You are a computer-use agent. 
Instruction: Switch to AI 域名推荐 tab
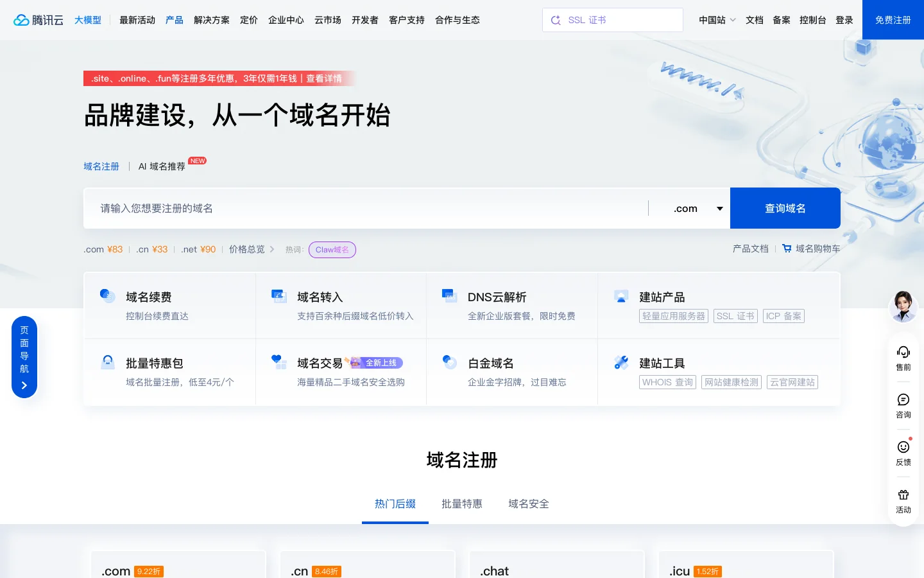click(162, 166)
